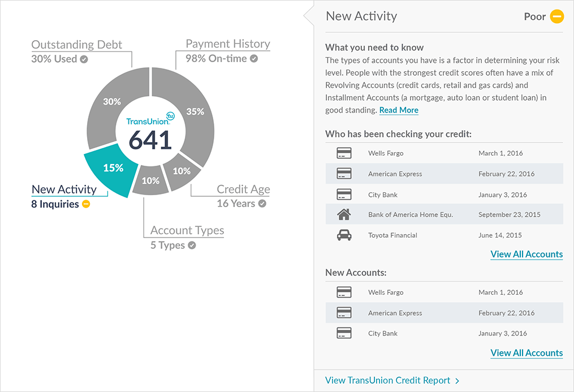
Task: Click checkmark icon next to 30% Used
Action: [84, 59]
